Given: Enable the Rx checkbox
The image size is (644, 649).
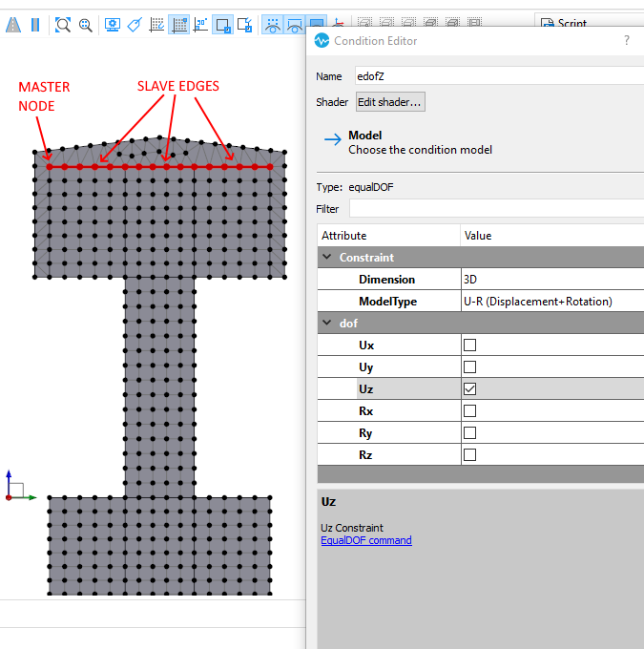Looking at the screenshot, I should tap(469, 410).
